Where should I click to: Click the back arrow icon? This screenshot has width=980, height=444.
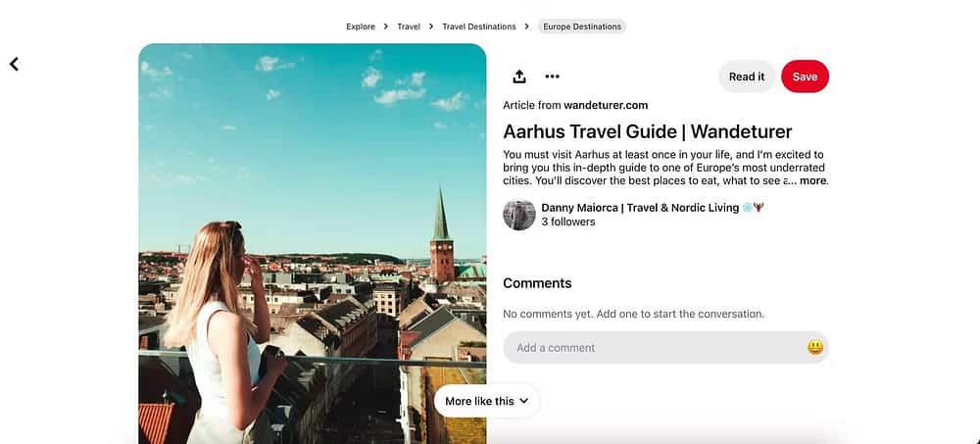(14, 64)
